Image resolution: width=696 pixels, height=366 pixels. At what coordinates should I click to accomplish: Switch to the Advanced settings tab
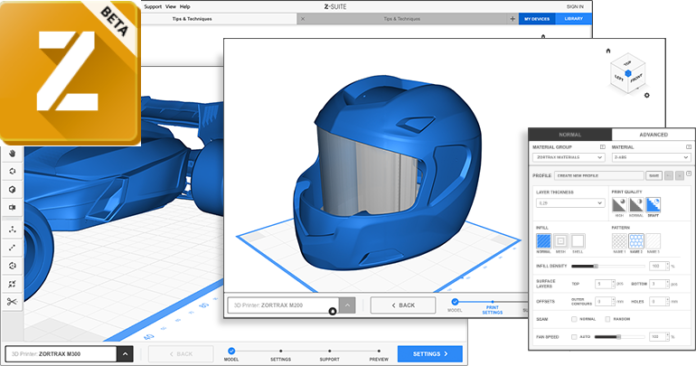pos(653,134)
